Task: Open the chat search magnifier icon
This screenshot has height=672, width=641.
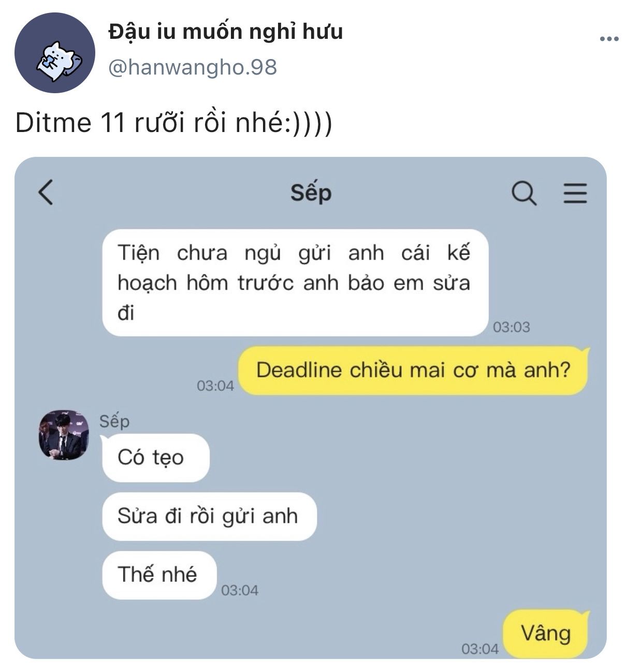Action: [524, 193]
